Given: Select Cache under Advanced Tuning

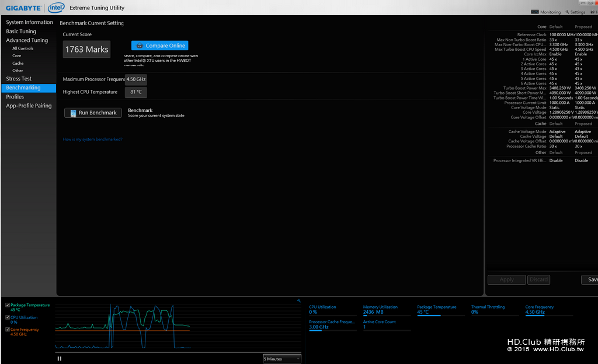Looking at the screenshot, I should 18,63.
